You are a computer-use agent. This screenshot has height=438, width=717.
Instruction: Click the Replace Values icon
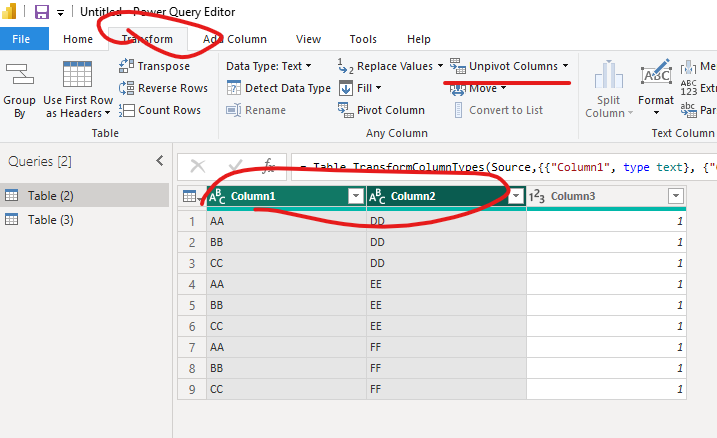[x=345, y=66]
